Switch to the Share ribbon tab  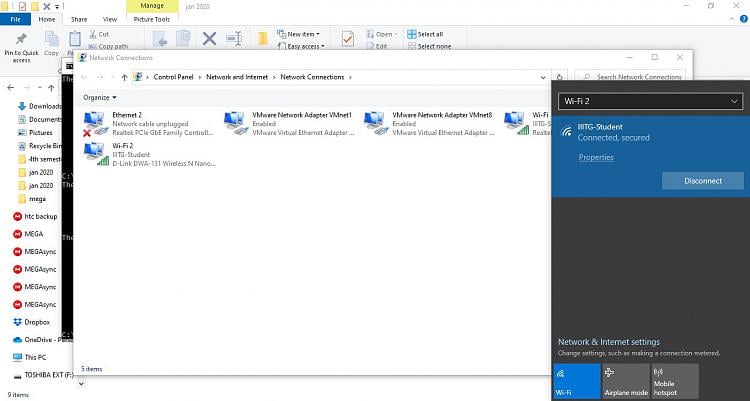tap(79, 19)
